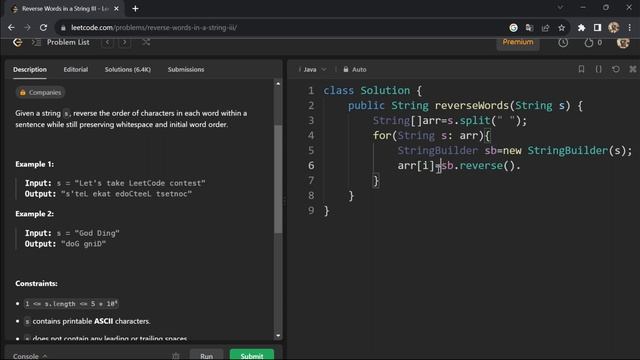The image size is (640, 360).
Task: Click the share page icon
Action: click(x=545, y=28)
